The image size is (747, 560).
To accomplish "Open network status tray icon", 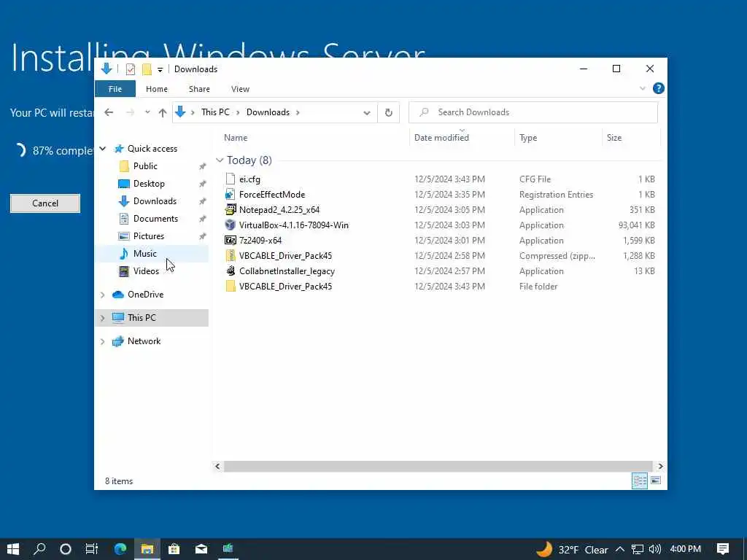I will point(638,550).
